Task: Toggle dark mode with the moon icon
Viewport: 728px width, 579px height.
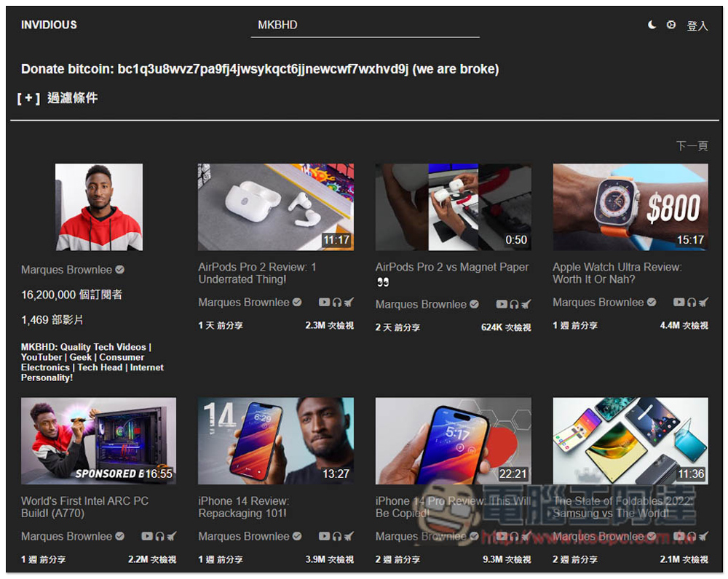Action: [x=652, y=25]
